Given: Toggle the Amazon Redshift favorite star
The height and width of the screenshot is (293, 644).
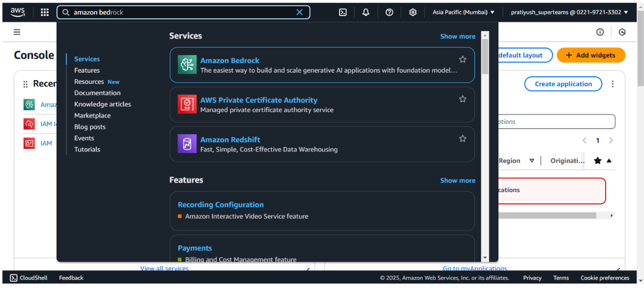Looking at the screenshot, I should [463, 138].
